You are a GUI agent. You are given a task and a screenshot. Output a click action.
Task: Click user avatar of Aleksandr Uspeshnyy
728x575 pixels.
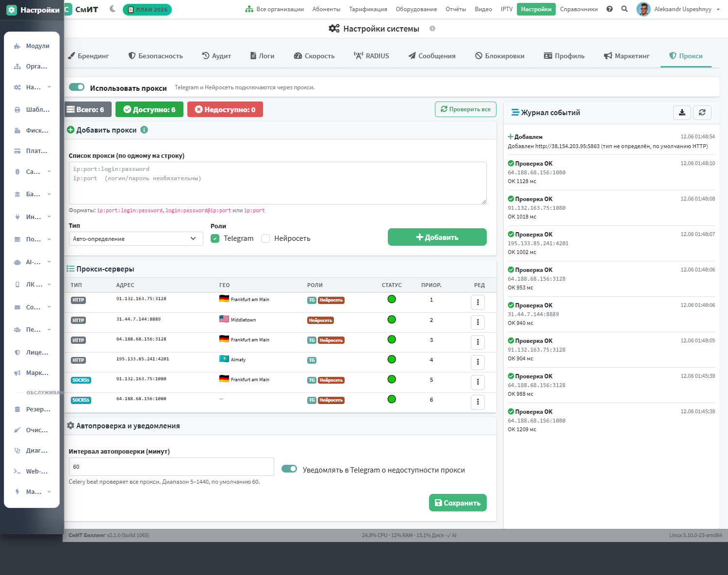[x=643, y=9]
